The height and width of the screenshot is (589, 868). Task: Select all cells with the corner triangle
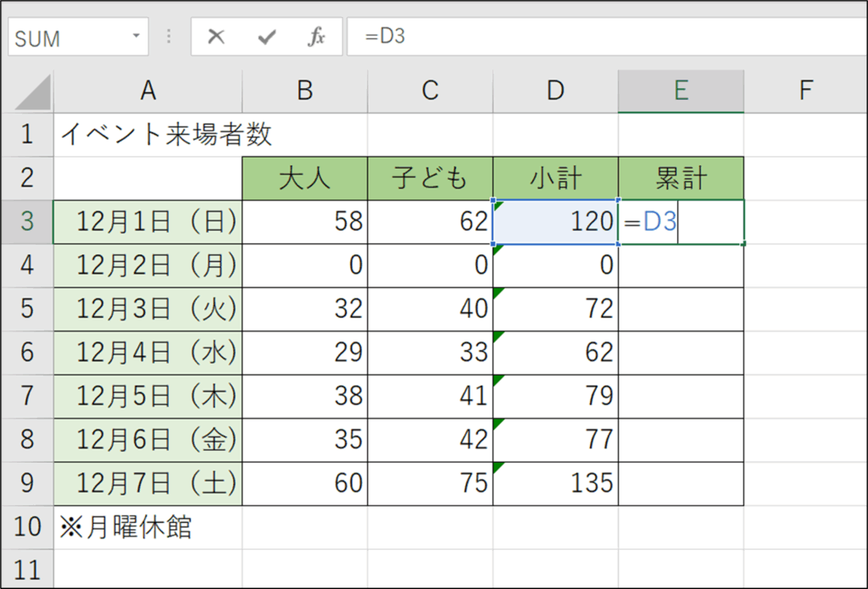tap(33, 92)
